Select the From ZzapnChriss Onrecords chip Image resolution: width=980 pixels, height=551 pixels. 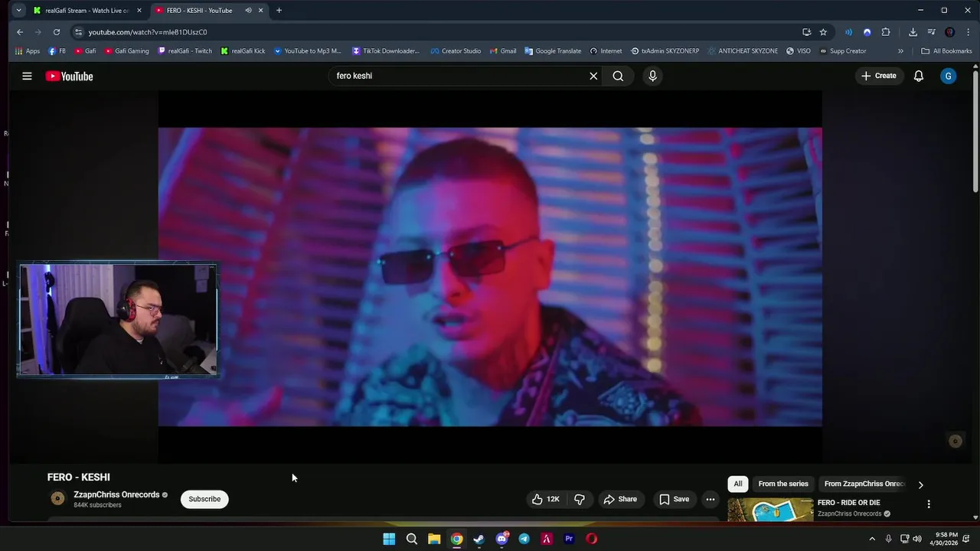click(864, 484)
